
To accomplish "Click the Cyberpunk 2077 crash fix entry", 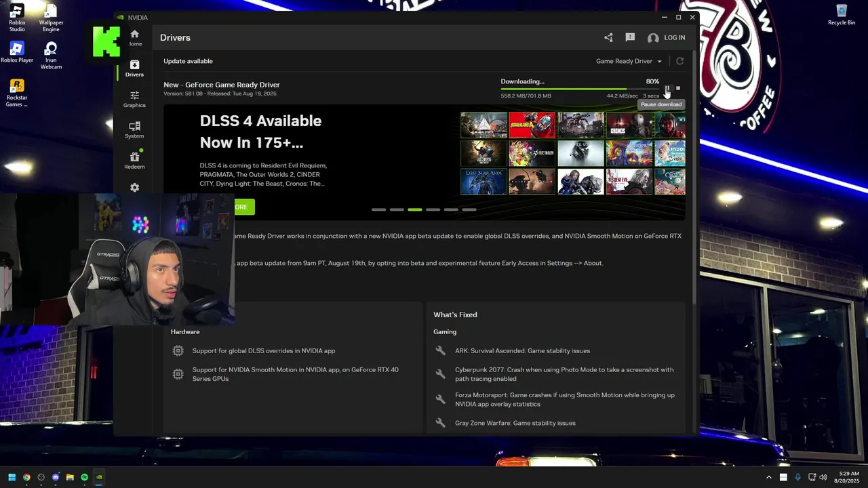I will coord(564,374).
